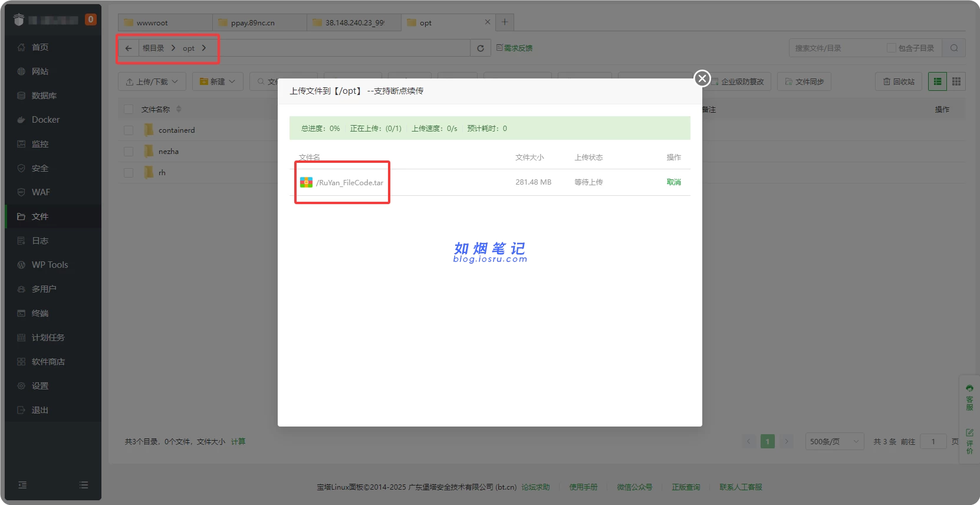Refresh the directory listing

click(481, 48)
